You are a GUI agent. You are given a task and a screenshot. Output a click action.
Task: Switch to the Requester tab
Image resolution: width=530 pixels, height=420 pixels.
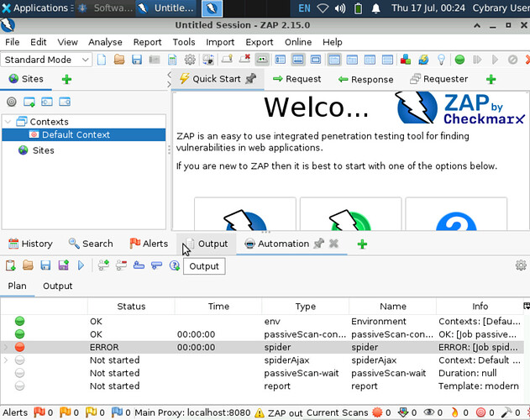[x=438, y=79]
